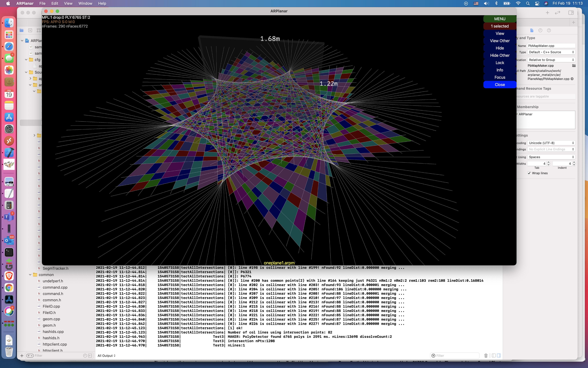Open Launchpad from the Dock
Image resolution: width=588 pixels, height=368 pixels.
pos(9,35)
